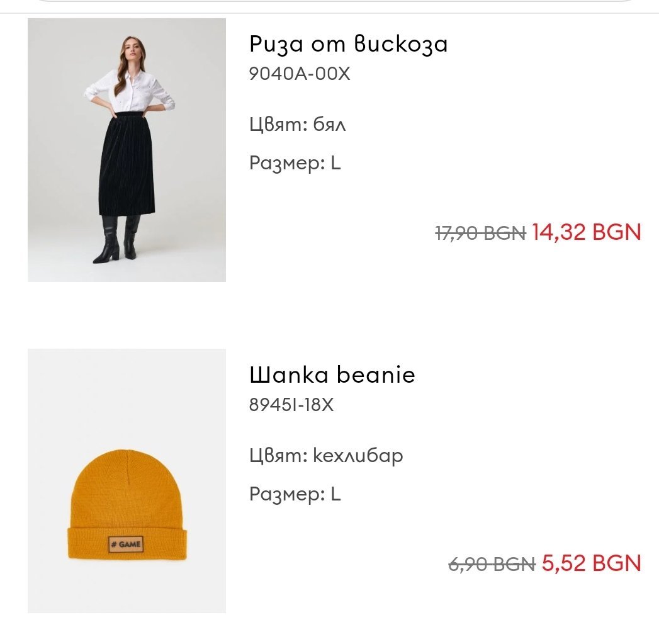Open the viscose shirt product photo
659x644 pixels.
(127, 150)
